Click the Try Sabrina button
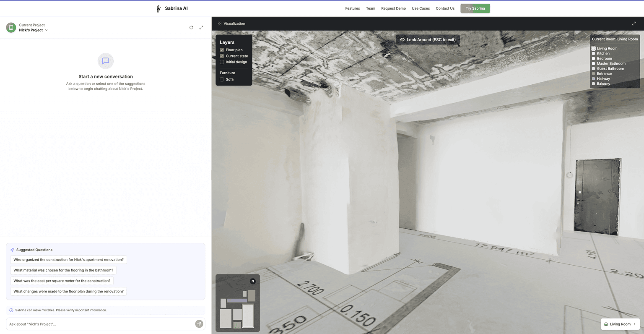This screenshot has width=644, height=334. [475, 8]
